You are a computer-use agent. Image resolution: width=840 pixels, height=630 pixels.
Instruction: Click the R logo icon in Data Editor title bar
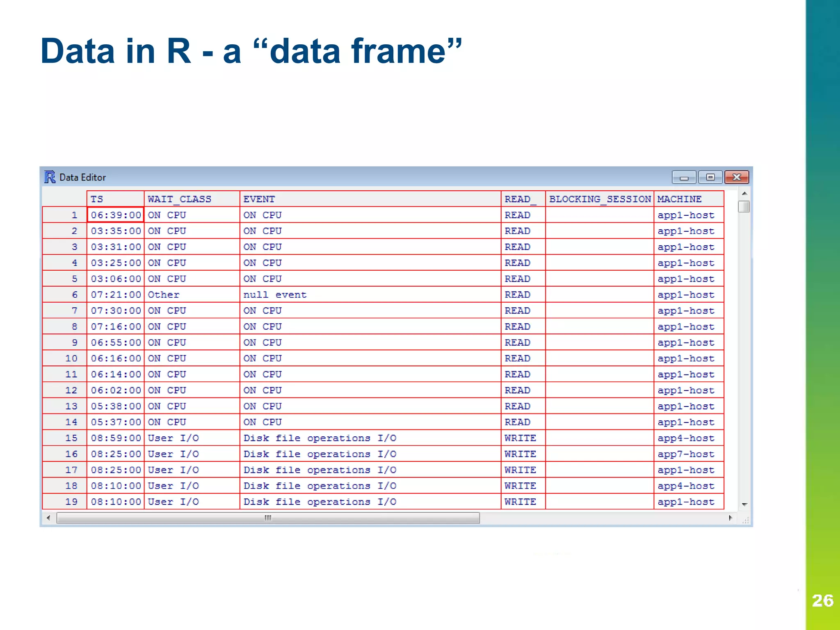click(x=50, y=177)
